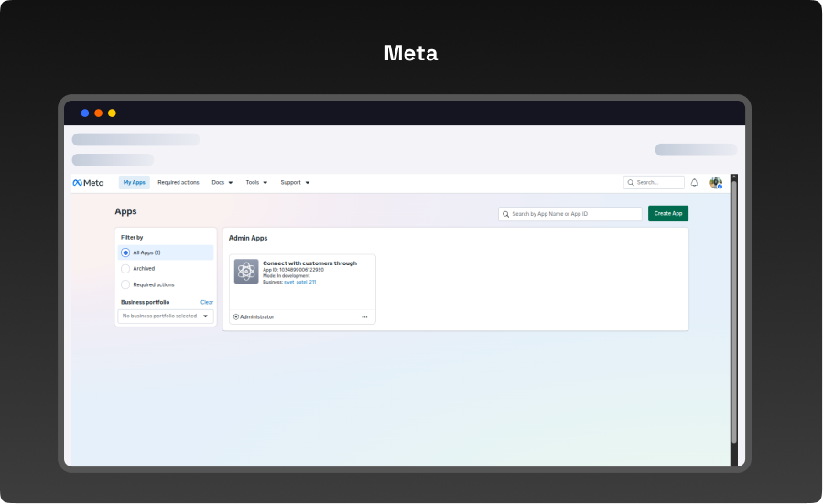Focus the top navigation Search field

[x=654, y=183]
